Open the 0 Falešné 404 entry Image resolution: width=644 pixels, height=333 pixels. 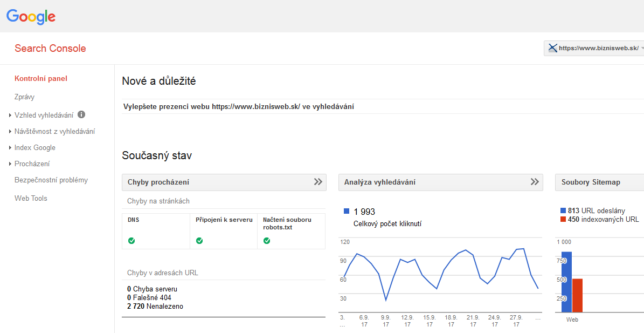[x=149, y=297]
